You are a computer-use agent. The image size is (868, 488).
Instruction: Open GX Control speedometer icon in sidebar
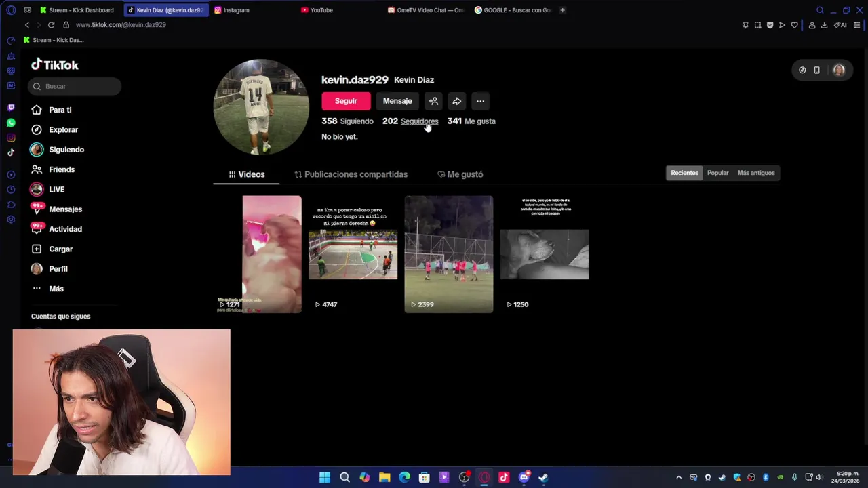[x=11, y=41]
